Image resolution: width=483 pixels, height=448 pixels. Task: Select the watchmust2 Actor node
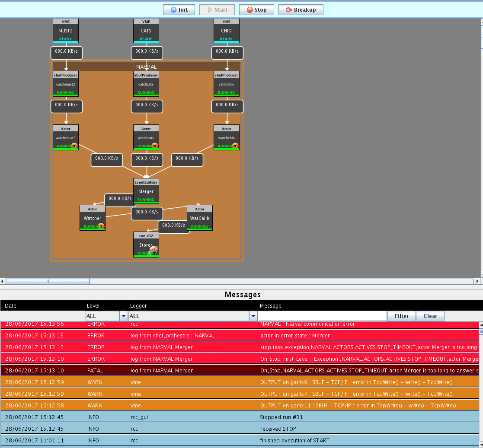coord(66,137)
